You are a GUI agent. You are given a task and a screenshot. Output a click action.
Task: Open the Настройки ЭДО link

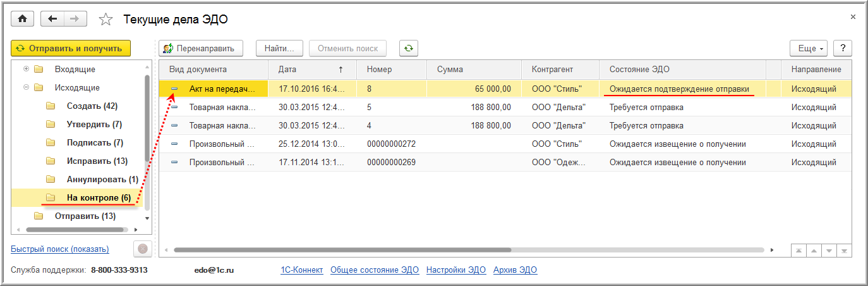click(x=455, y=270)
